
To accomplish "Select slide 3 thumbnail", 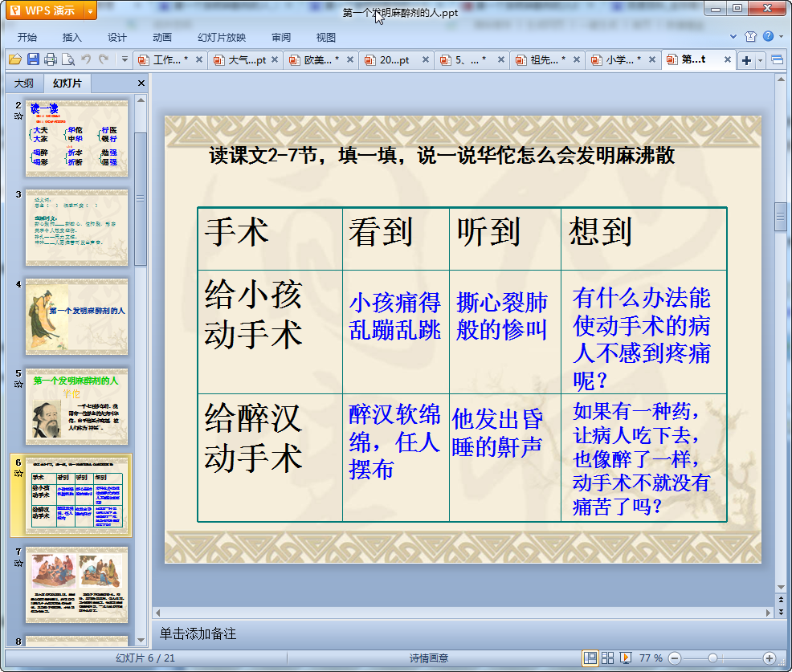I will [x=77, y=228].
